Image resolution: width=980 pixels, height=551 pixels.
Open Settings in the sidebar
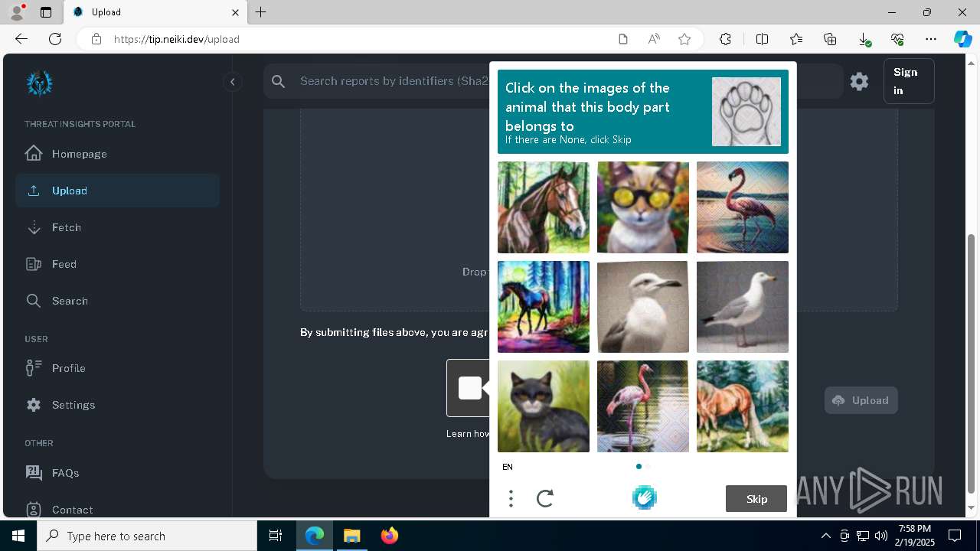tap(117, 405)
